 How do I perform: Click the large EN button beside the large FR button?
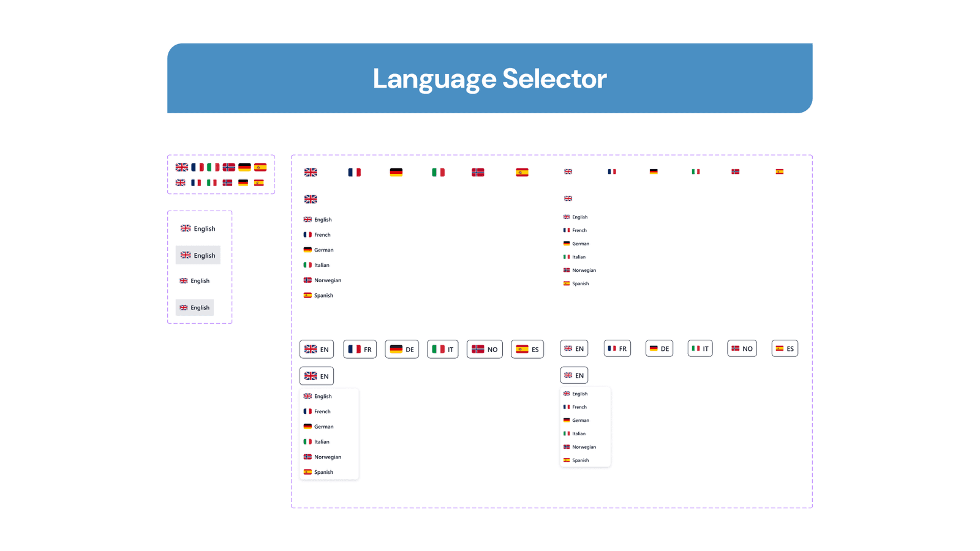coord(317,349)
